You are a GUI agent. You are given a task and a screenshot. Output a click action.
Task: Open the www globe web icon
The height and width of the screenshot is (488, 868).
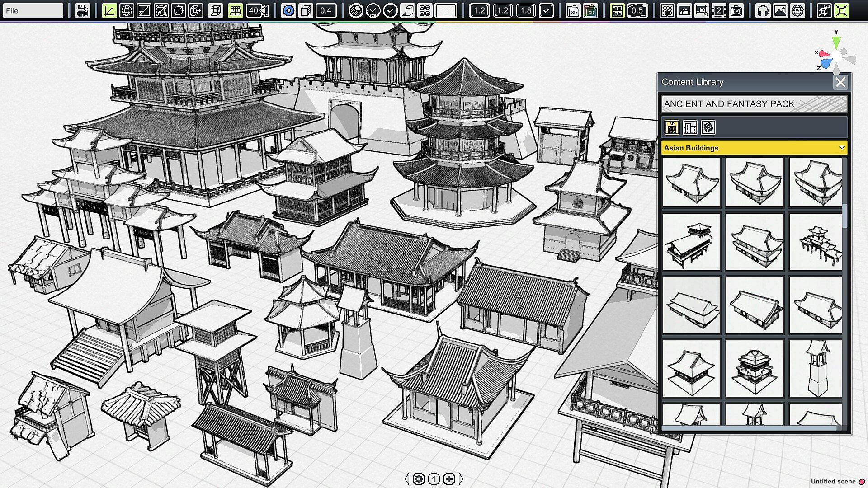tap(797, 10)
